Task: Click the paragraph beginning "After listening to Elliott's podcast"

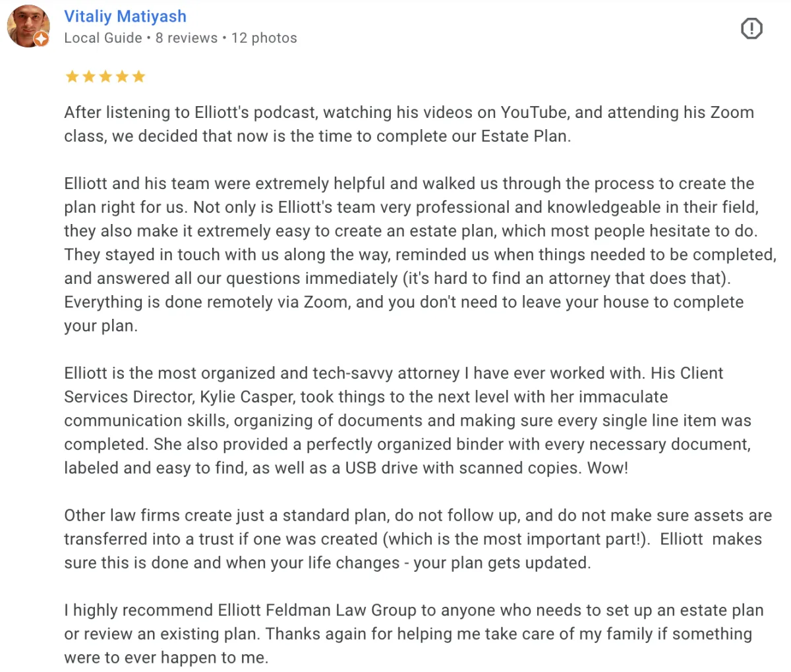Action: [x=409, y=124]
